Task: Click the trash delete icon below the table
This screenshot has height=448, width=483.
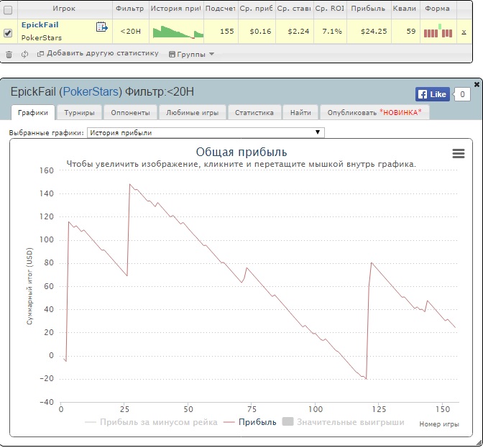Action: pos(9,55)
